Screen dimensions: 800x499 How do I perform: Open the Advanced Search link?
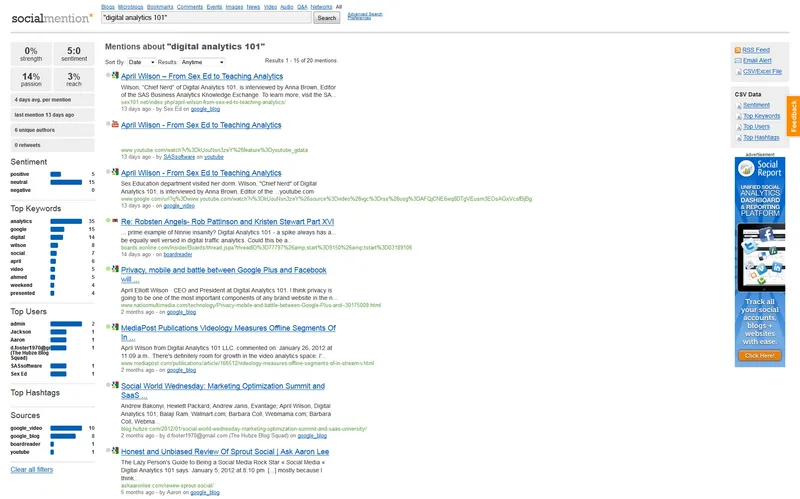pyautogui.click(x=365, y=14)
